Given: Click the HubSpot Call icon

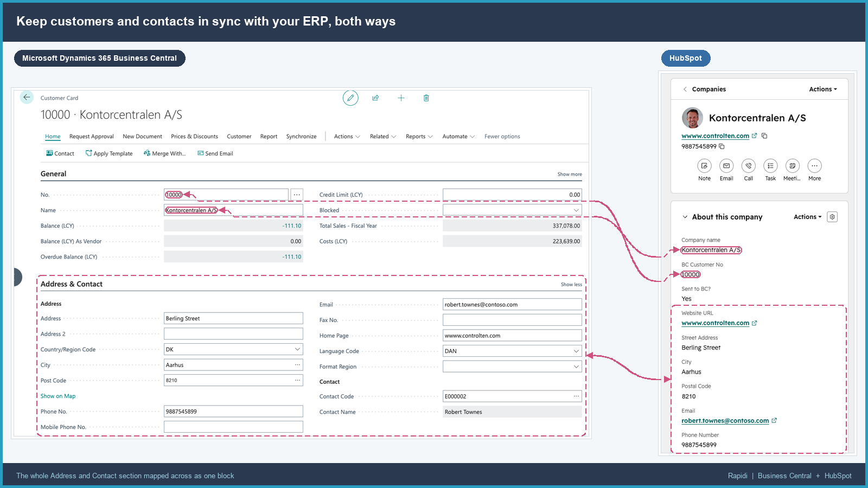Looking at the screenshot, I should (x=749, y=166).
